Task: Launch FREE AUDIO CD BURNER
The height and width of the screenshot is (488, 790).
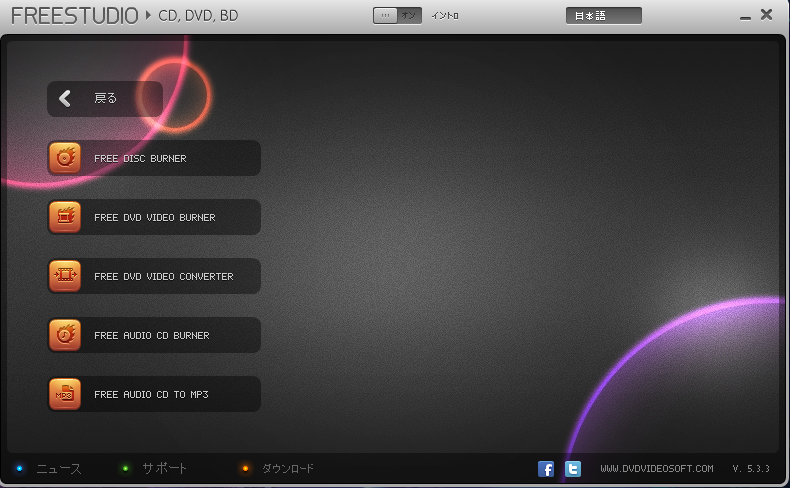Action: [154, 335]
